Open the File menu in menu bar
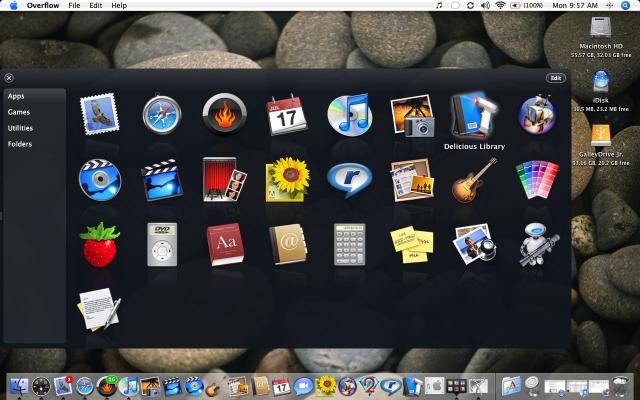This screenshot has width=640, height=400. point(75,6)
